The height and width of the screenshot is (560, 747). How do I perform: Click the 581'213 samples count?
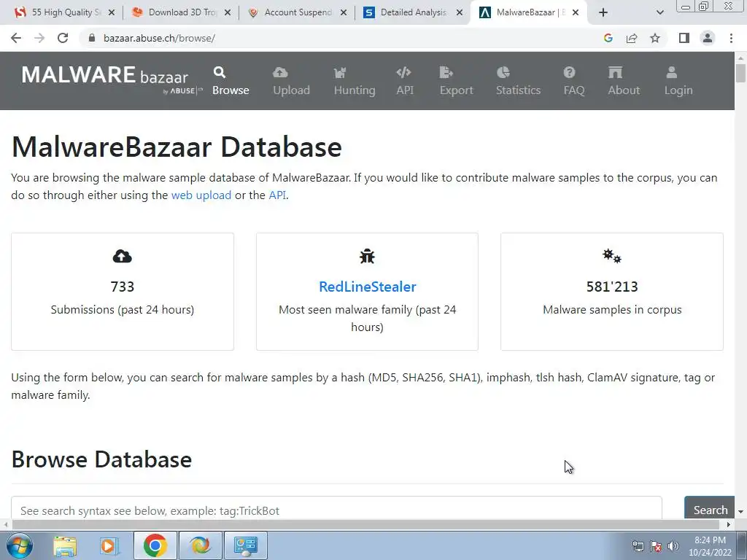click(612, 287)
